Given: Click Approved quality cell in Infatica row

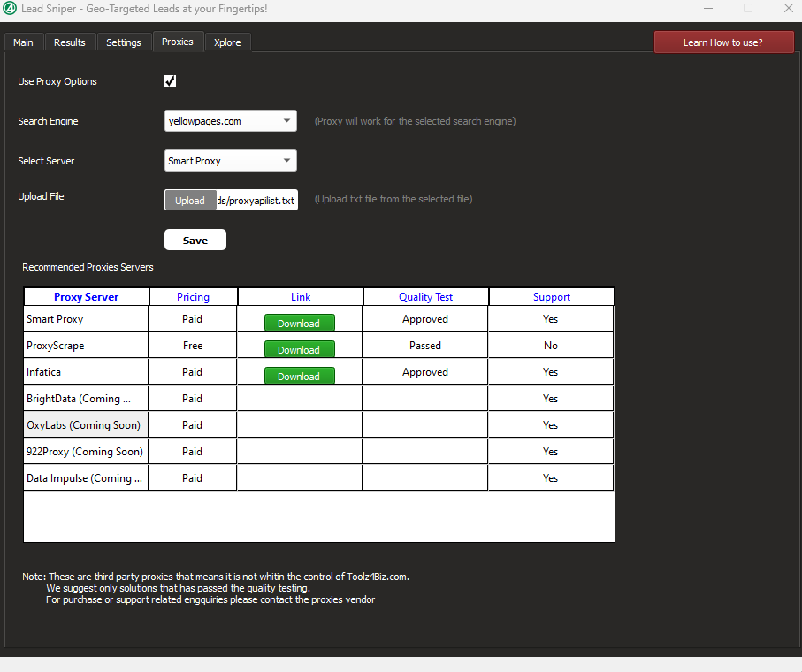Looking at the screenshot, I should tap(425, 371).
